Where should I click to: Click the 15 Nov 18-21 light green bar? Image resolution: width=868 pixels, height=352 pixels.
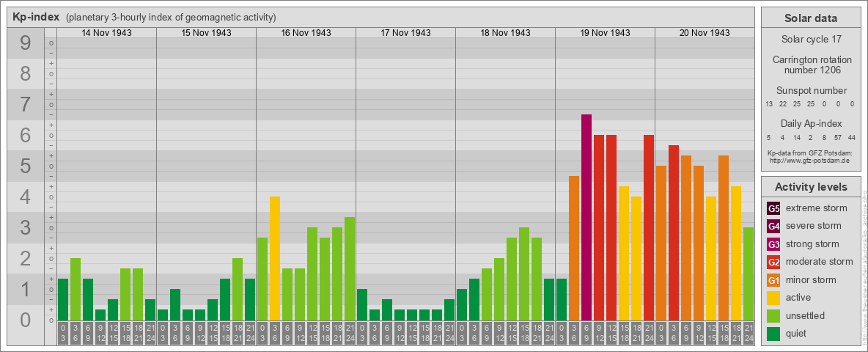point(238,290)
